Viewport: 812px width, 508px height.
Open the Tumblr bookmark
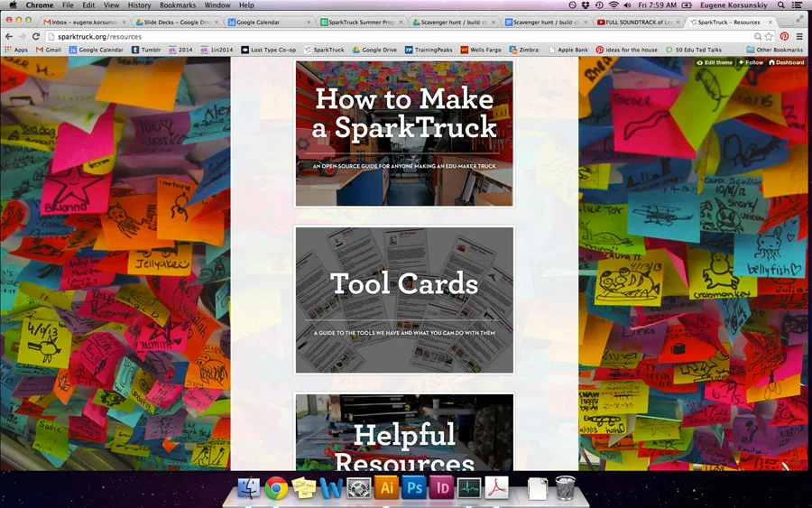[x=146, y=50]
